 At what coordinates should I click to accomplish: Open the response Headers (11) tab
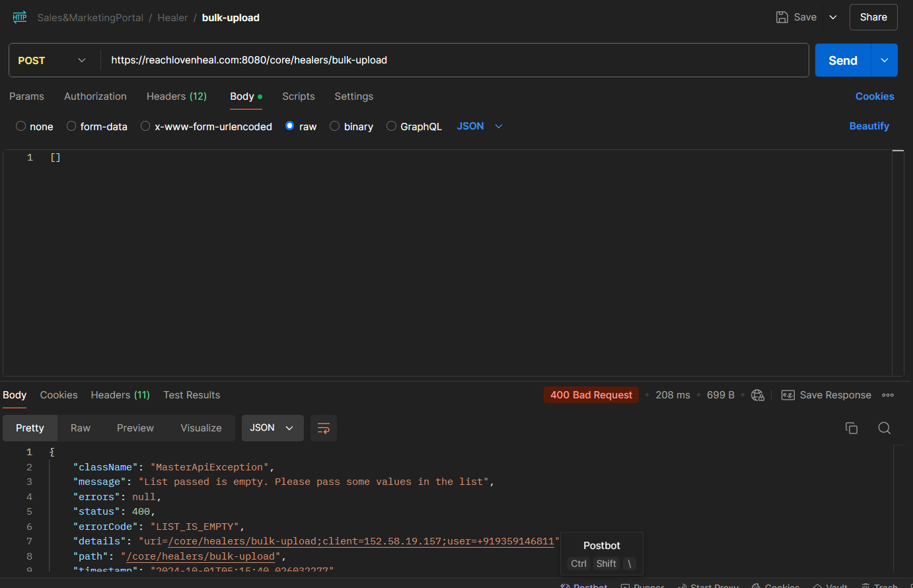pyautogui.click(x=120, y=395)
